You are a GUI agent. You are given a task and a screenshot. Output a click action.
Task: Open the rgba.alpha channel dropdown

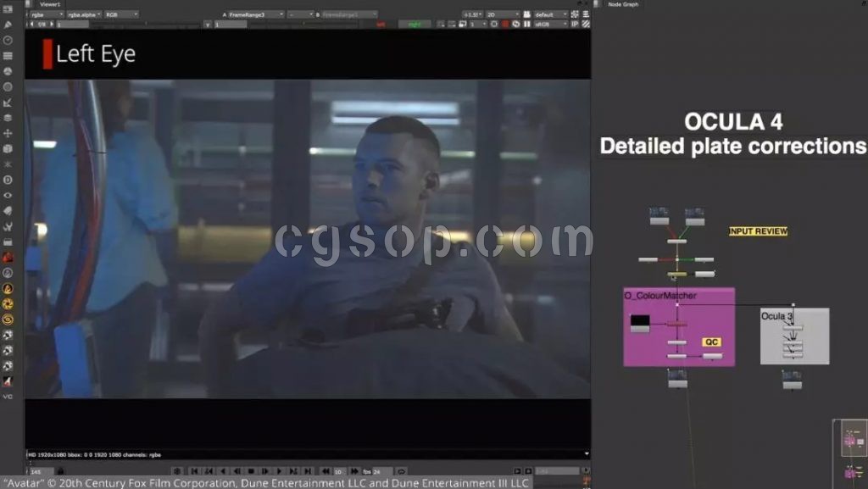pos(84,14)
